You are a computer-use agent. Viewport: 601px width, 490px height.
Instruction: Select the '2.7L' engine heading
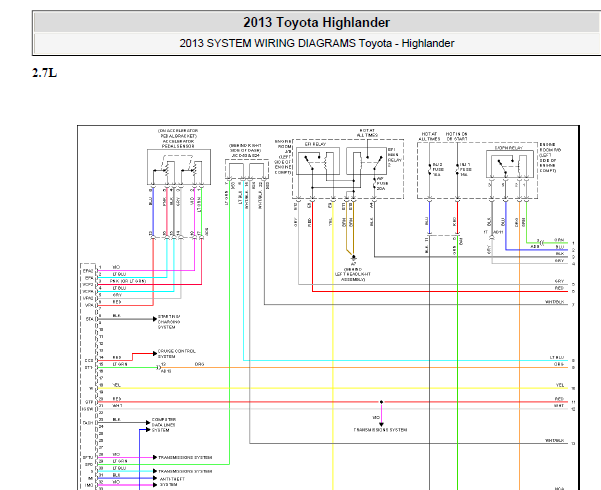tap(44, 73)
